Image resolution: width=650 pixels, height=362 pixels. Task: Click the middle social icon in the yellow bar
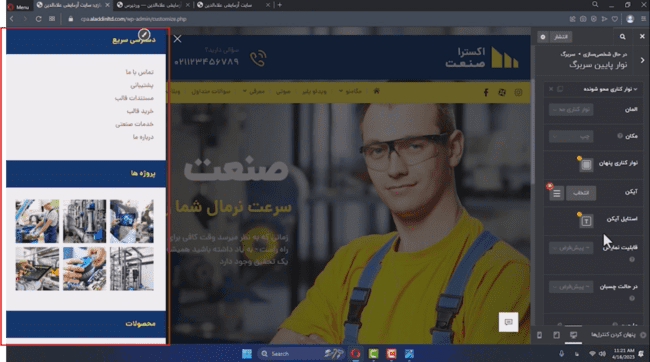click(x=502, y=92)
